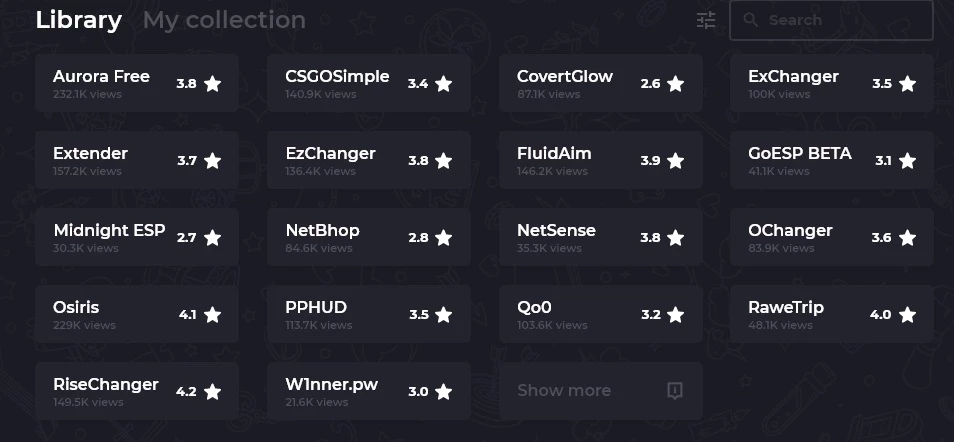
Task: Expand list with Show more button
Action: pos(601,391)
